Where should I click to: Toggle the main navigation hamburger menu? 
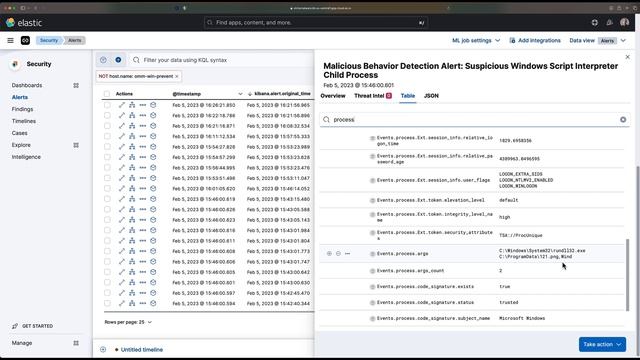tap(10, 40)
